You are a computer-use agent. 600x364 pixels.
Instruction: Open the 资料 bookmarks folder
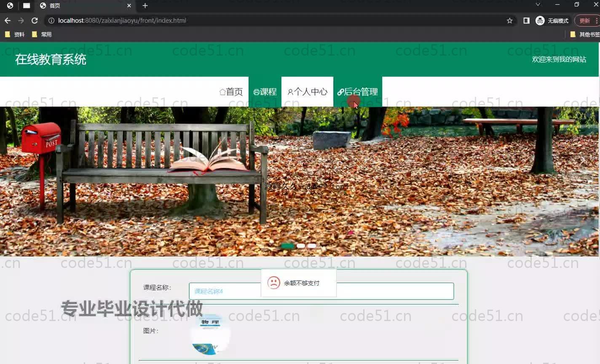15,35
